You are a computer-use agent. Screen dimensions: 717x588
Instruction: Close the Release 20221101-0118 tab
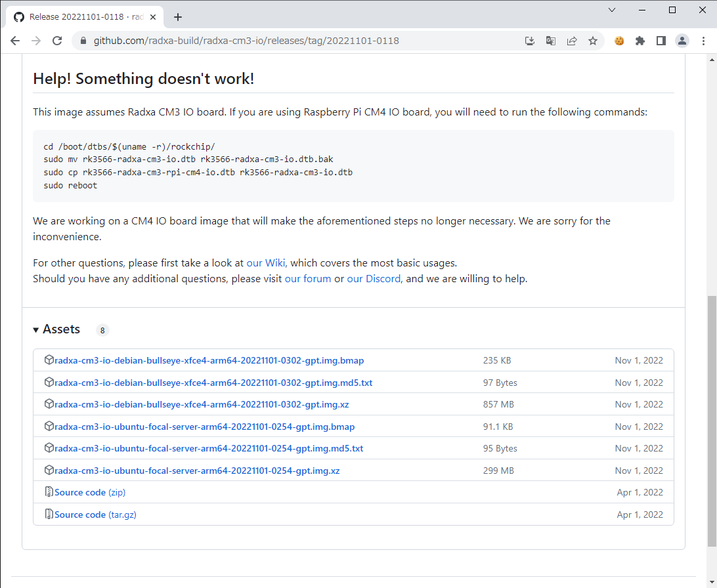153,17
